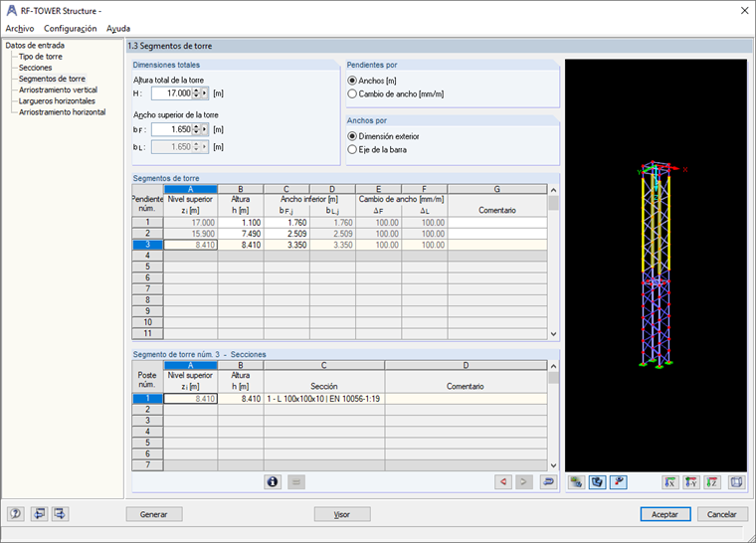Open help with the question mark icon

16,514
